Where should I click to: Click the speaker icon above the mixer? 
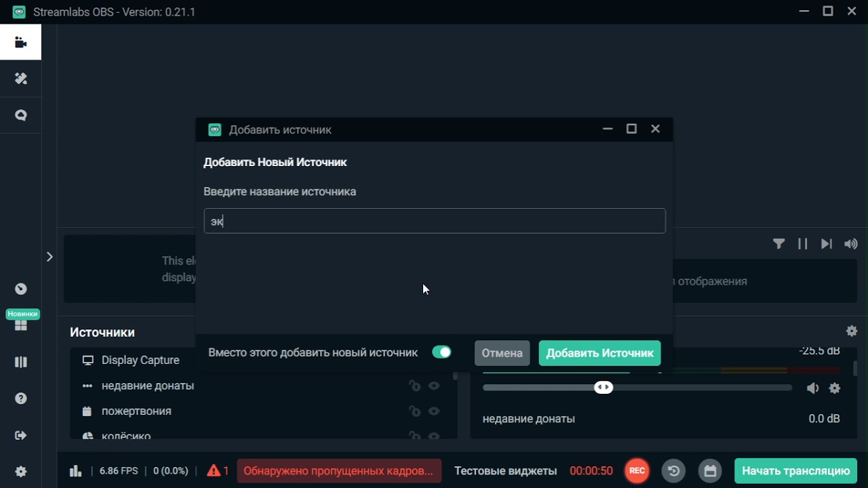[850, 244]
